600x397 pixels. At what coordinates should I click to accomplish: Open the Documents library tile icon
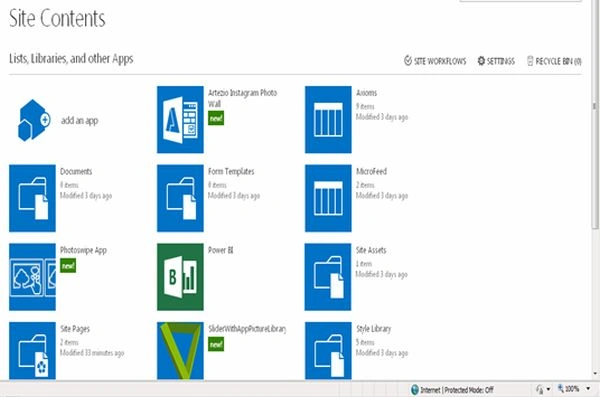[33, 198]
